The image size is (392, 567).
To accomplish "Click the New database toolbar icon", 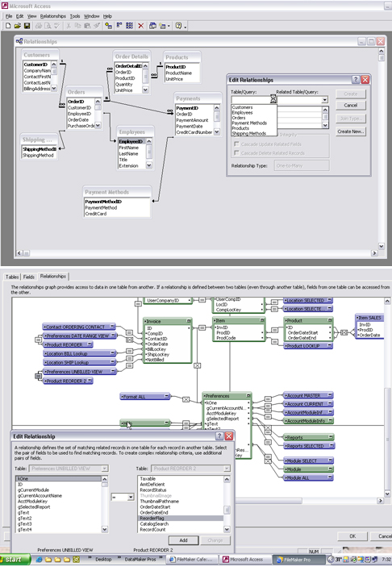I will tap(8, 26).
